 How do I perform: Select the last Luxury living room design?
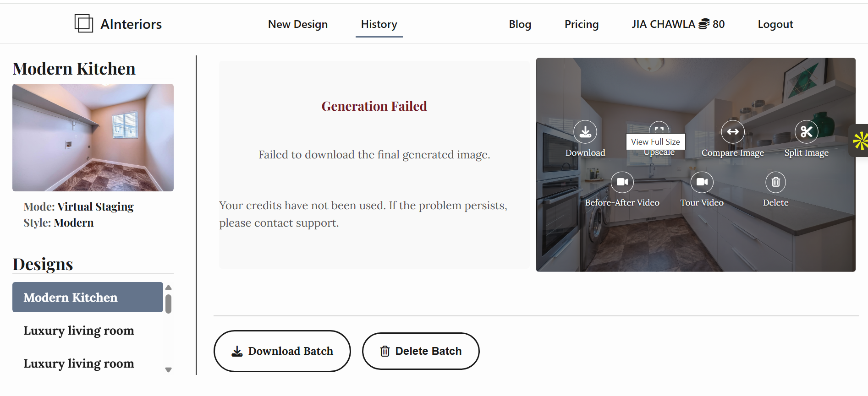[79, 363]
